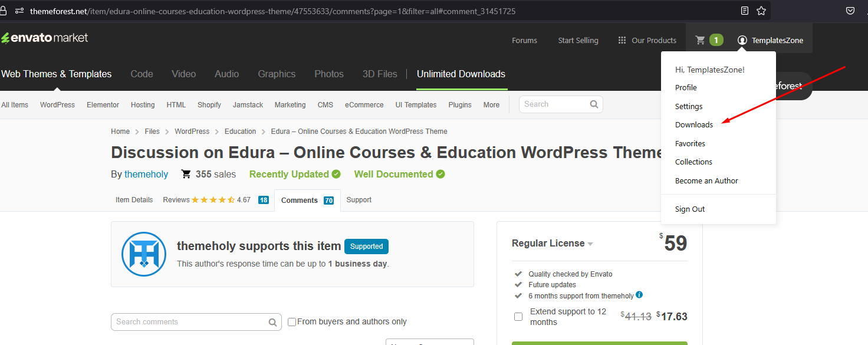Click the magnifier icon in Search comments

tap(272, 322)
